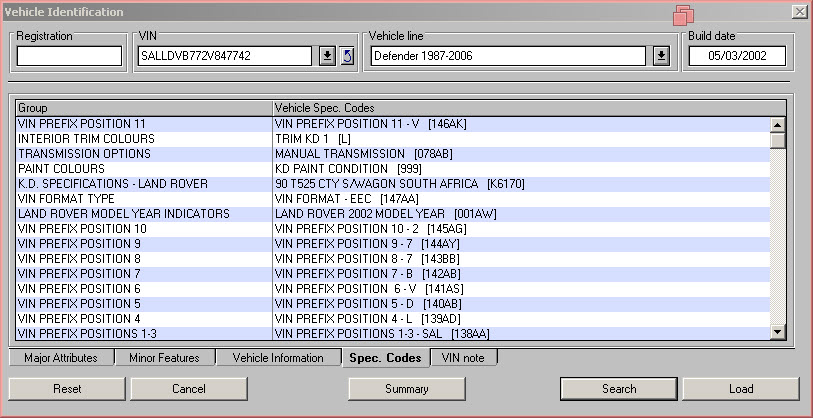
Task: Select the VIN PREFIX POSITION 8 group cell
Action: coord(144,259)
